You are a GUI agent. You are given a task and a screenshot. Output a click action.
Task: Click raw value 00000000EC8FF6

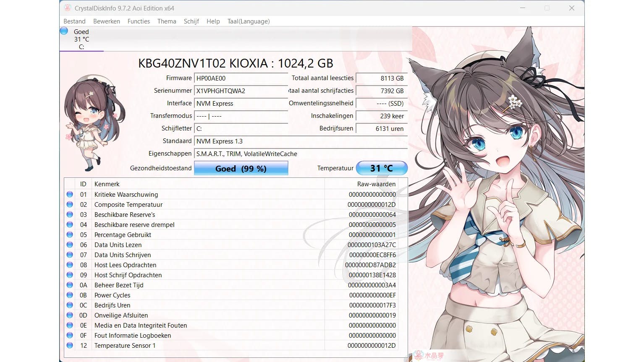(372, 255)
